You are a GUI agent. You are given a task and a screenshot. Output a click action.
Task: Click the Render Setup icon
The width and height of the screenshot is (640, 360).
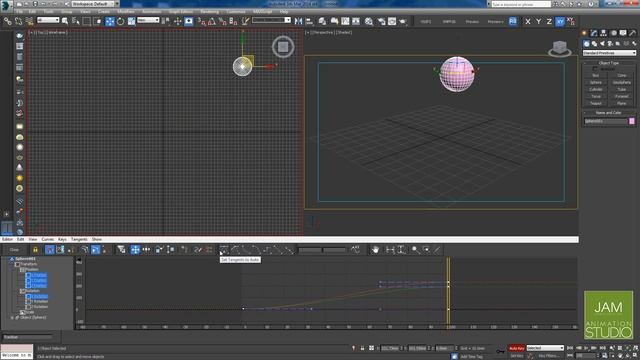coord(381,21)
